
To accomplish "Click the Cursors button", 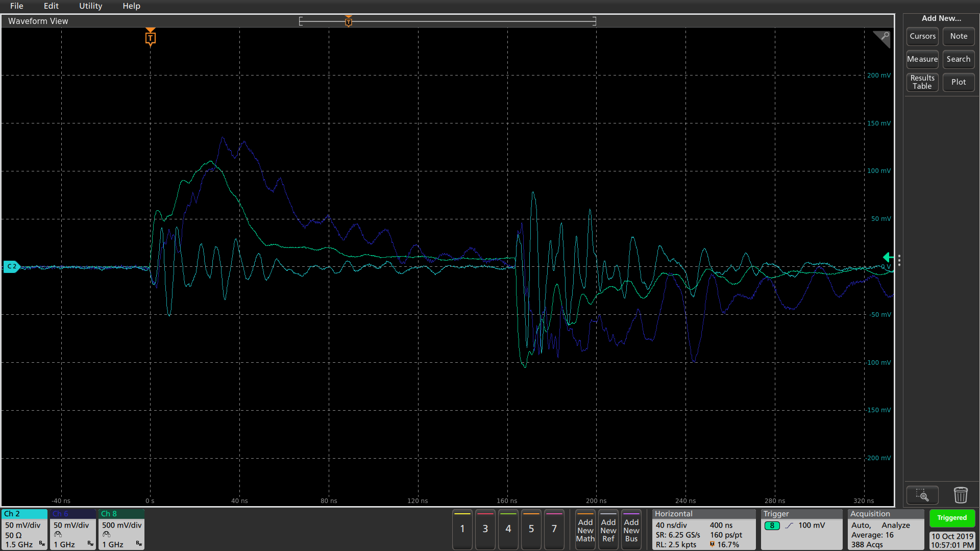I will tap(922, 36).
